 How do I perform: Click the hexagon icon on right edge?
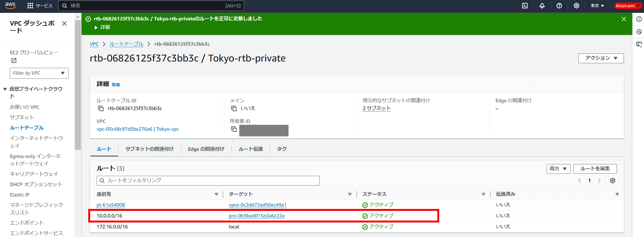[x=639, y=32]
